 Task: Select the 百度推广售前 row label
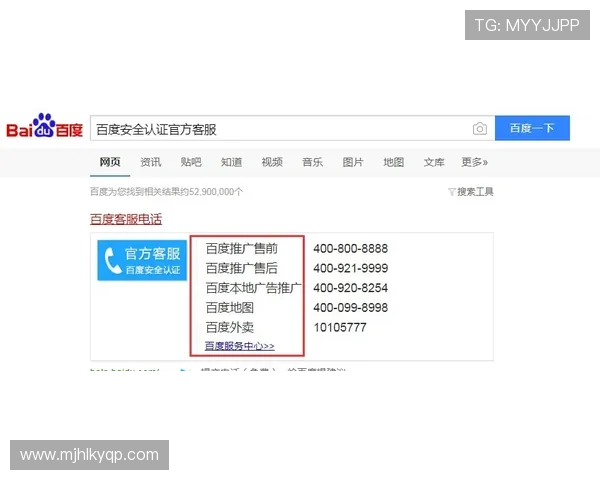pyautogui.click(x=241, y=249)
